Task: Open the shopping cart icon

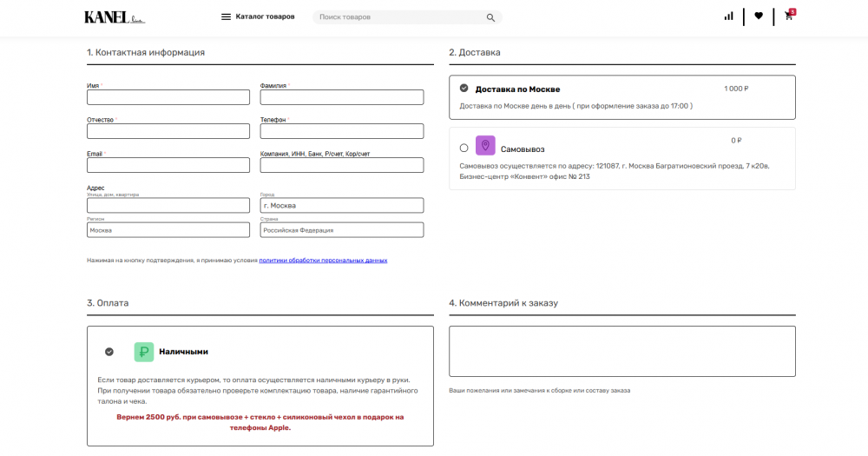Action: (x=789, y=16)
